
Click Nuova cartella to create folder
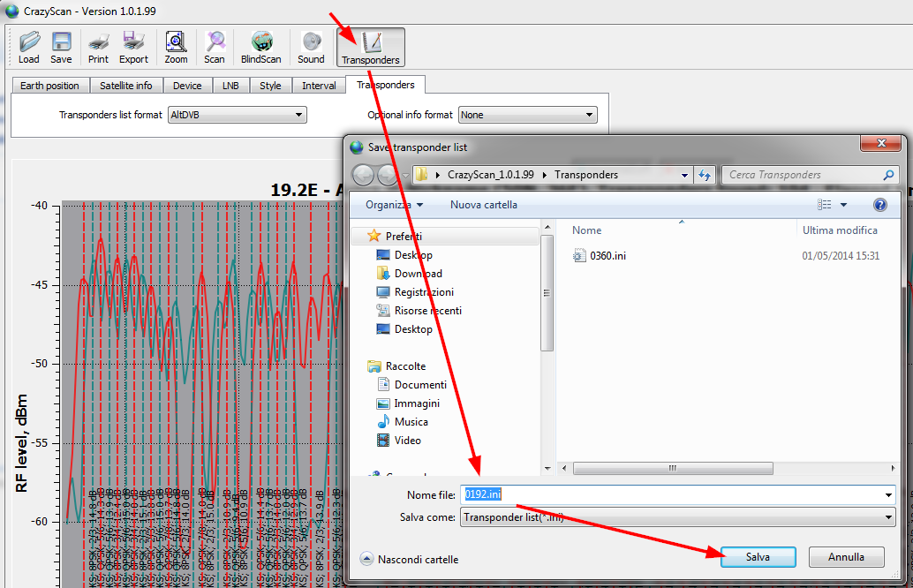click(483, 205)
